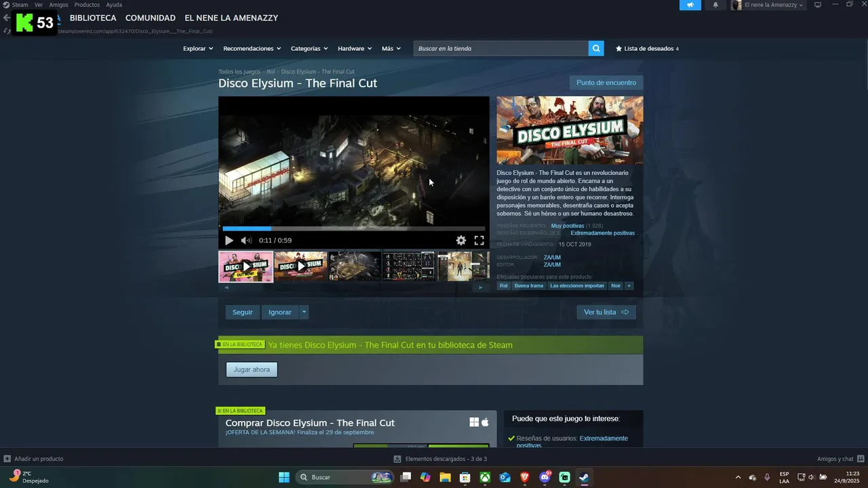This screenshot has height=488, width=868.
Task: Seek within the trailer progress bar
Action: coord(353,228)
